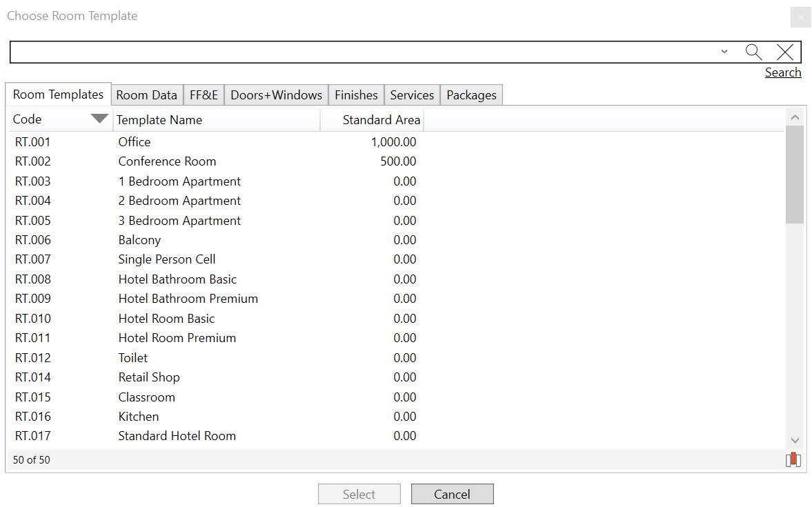Select the Conference Room template row
812x507 pixels.
coord(167,161)
